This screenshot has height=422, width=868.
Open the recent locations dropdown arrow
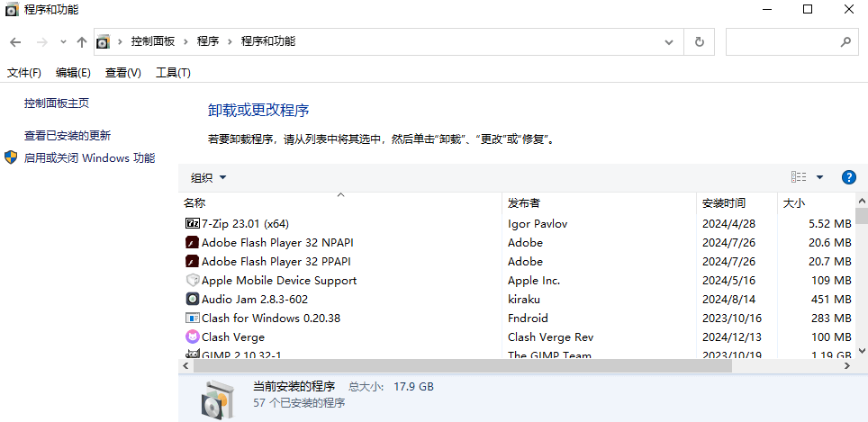(63, 41)
